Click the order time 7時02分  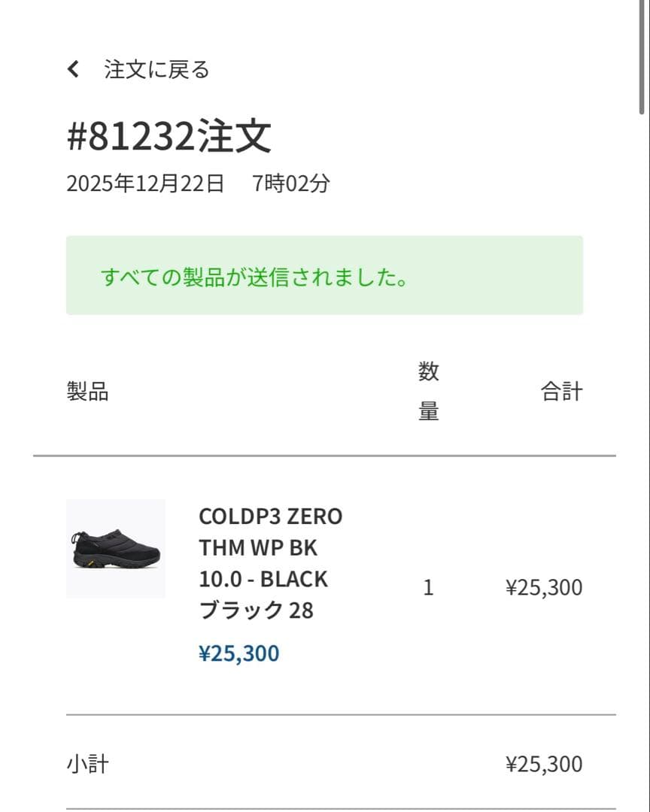pyautogui.click(x=292, y=180)
